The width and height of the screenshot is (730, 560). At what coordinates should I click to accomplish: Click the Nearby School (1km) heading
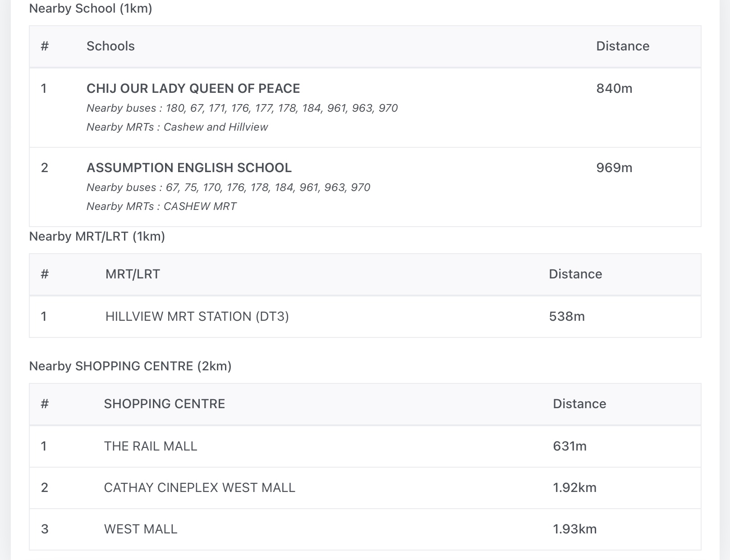(91, 8)
